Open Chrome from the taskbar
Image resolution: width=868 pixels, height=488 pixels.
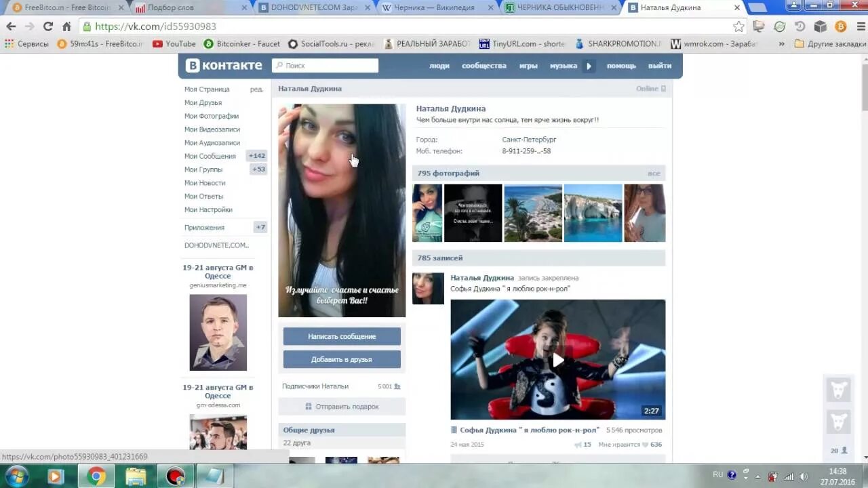(96, 476)
